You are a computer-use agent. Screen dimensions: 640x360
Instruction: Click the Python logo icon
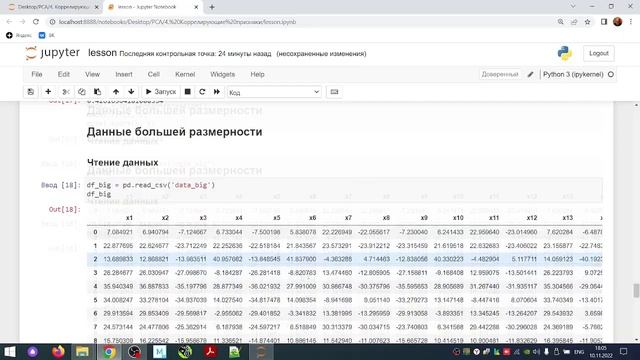(x=564, y=53)
